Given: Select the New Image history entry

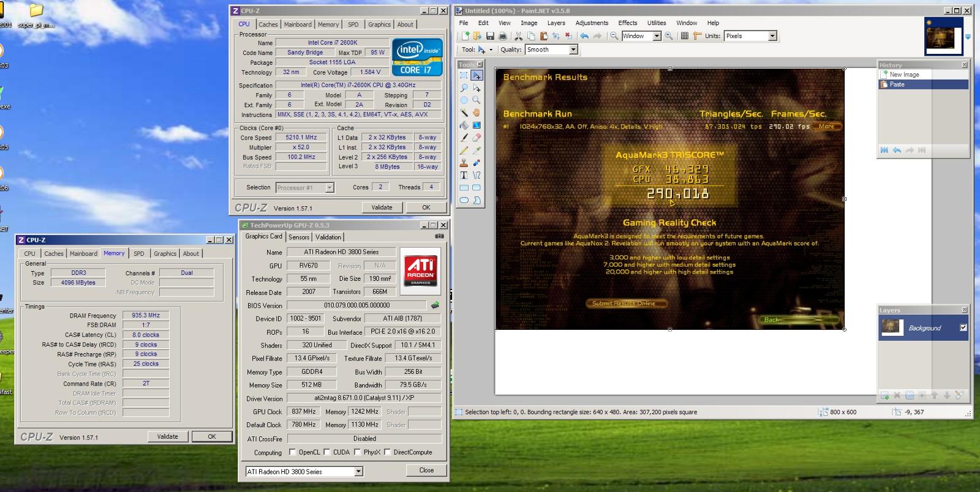Looking at the screenshot, I should (x=924, y=74).
